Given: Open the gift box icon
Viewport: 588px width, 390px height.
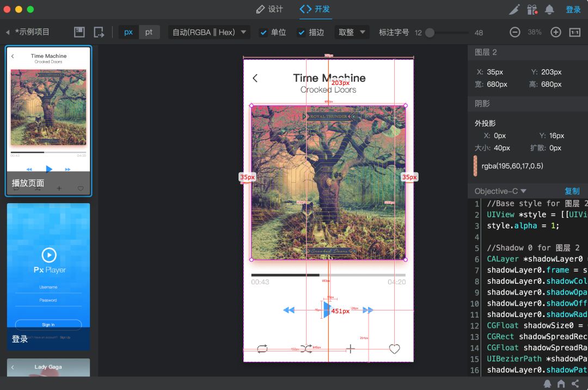Looking at the screenshot, I should pos(532,9).
